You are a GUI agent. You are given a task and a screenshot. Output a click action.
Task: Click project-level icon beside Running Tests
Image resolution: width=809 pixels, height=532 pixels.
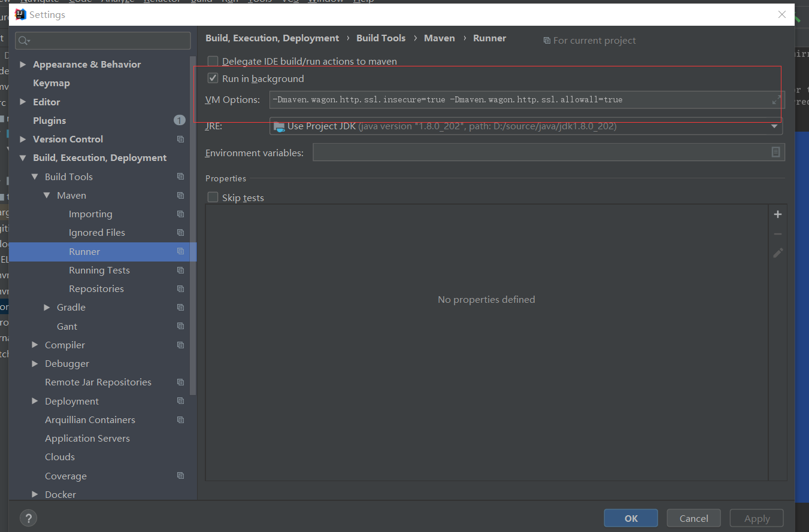coord(180,270)
